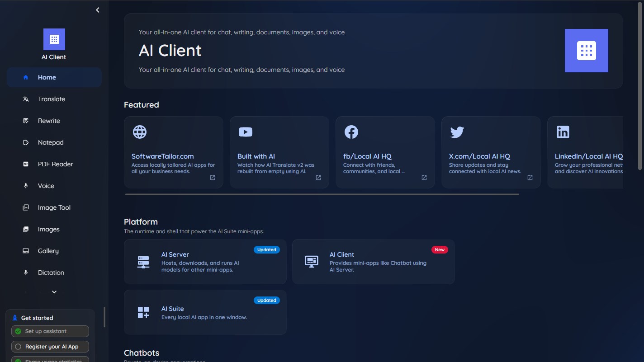The height and width of the screenshot is (362, 644).
Task: Click the large grid logo in the header banner
Action: (587, 51)
